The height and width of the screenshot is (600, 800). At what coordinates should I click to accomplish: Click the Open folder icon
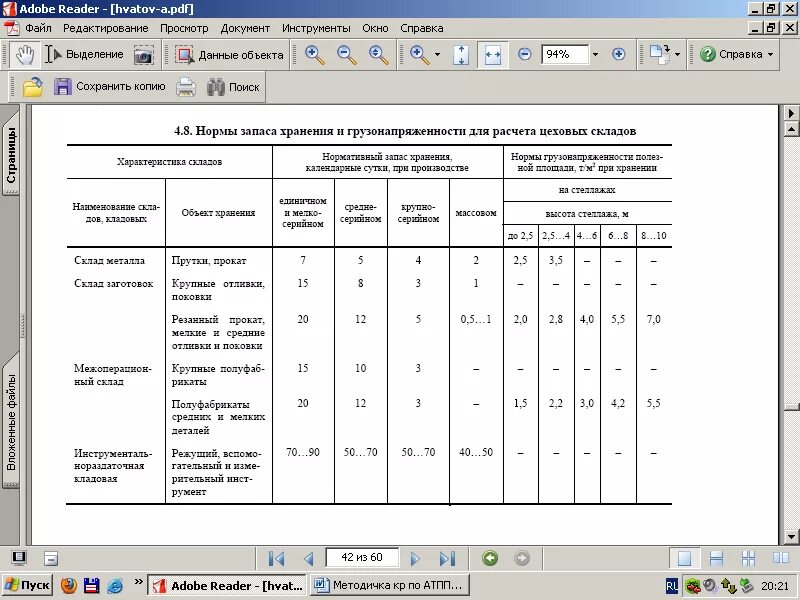pyautogui.click(x=33, y=87)
